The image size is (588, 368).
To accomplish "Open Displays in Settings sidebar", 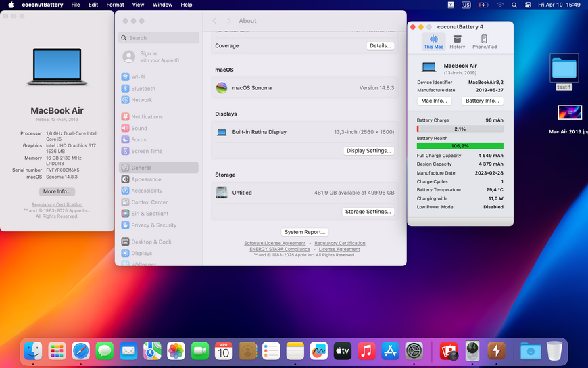I will click(x=159, y=254).
